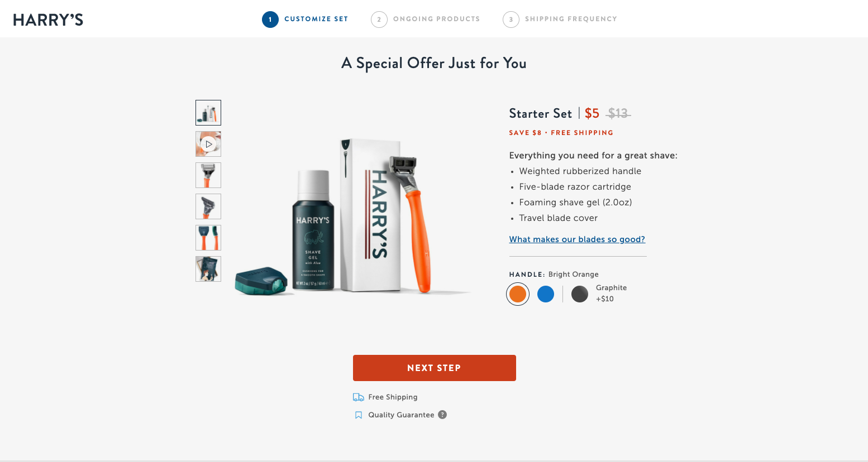
Task: Click the free shipping truck icon
Action: [x=359, y=397]
